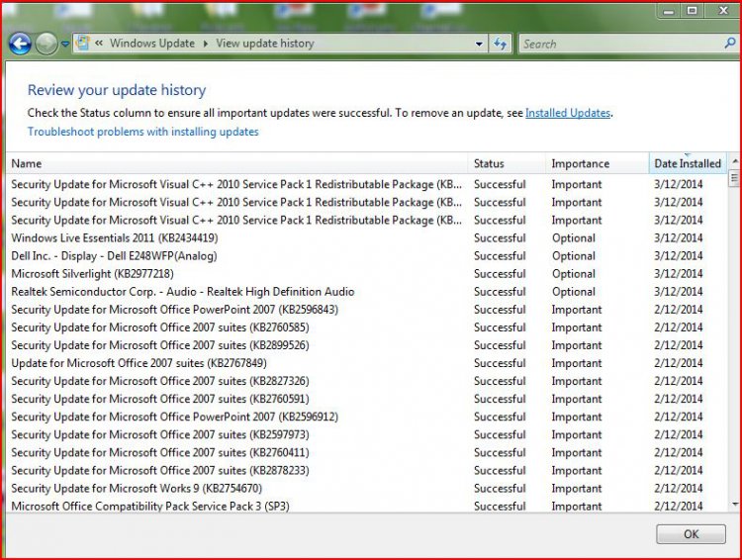Sort by the Importance column header
This screenshot has height=560, width=742.
580,163
